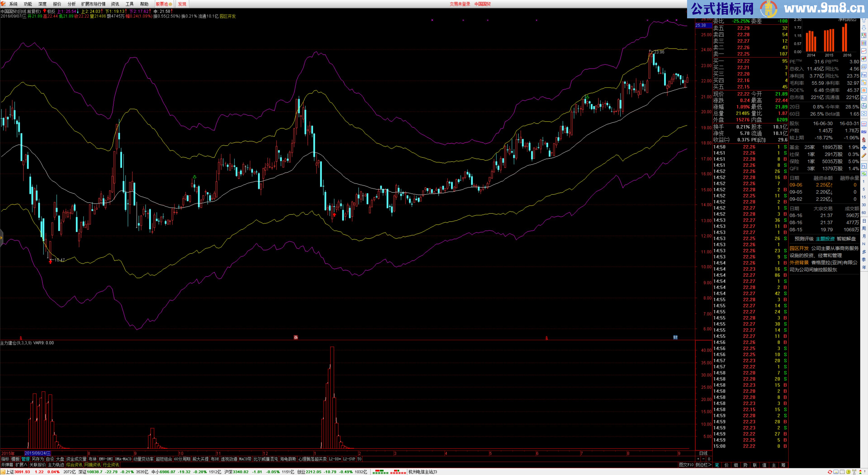Select the pencil drawing tool icon
Image resolution: width=868 pixels, height=475 pixels.
point(864,155)
